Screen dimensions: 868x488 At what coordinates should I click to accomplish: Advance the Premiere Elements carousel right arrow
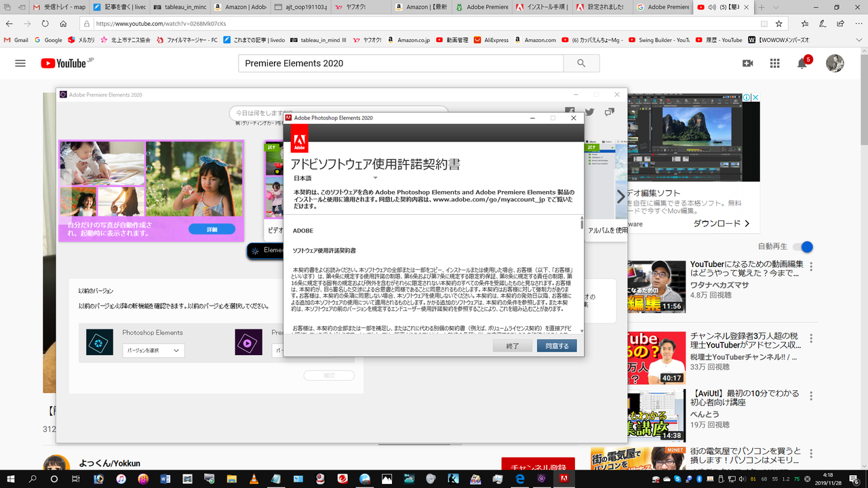[620, 197]
